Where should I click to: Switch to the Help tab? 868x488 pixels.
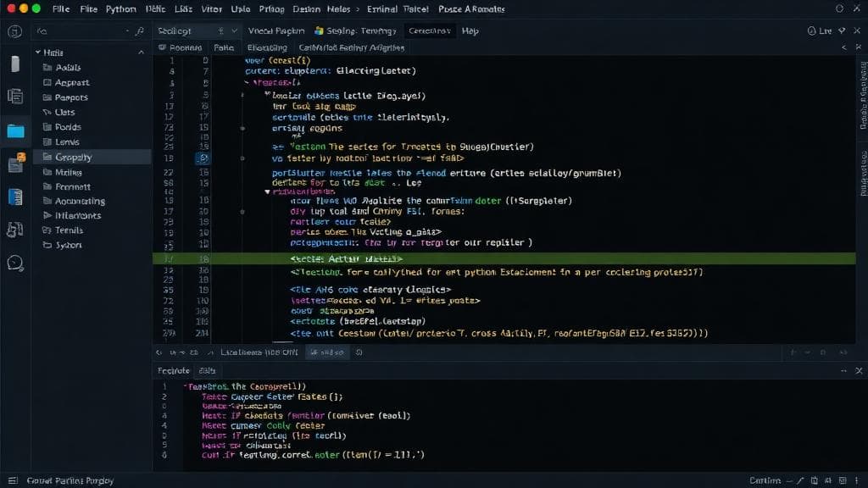click(x=470, y=31)
